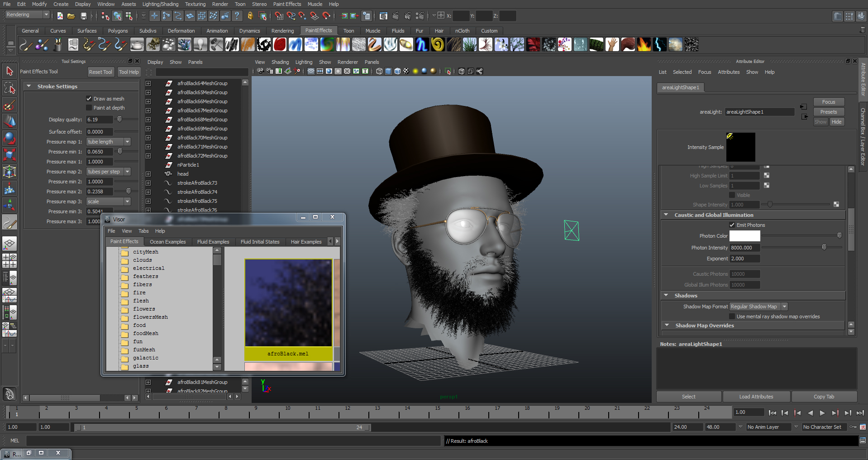Open the Pressure map 1 dropdown

click(x=109, y=142)
